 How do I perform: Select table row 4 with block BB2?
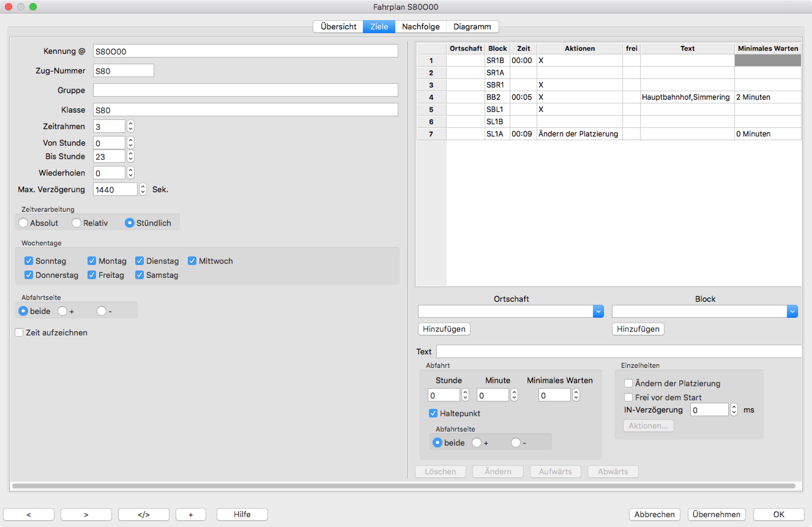(x=493, y=97)
